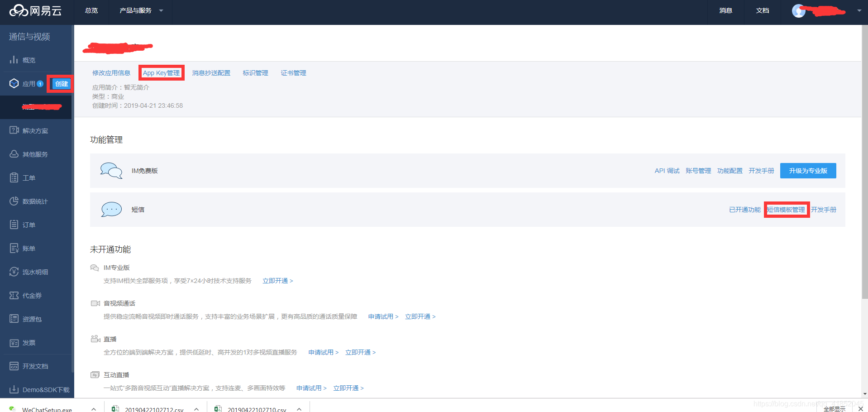Click Demo&SDK下载 download icon
Image resolution: width=868 pixels, height=412 pixels.
(x=14, y=389)
